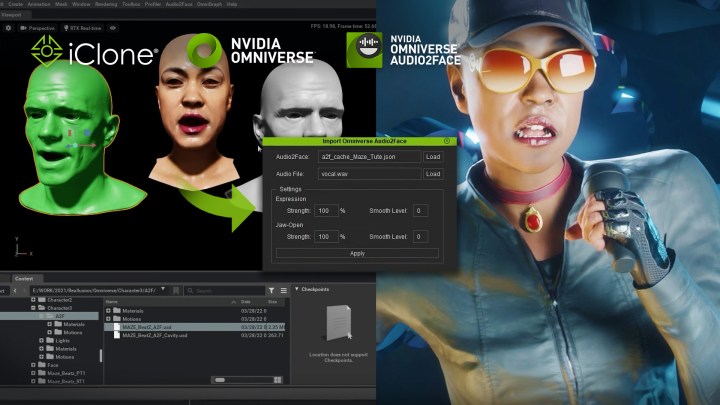Screen dimensions: 720x405
Task: Switch to grid view icon
Action: click(x=277, y=380)
